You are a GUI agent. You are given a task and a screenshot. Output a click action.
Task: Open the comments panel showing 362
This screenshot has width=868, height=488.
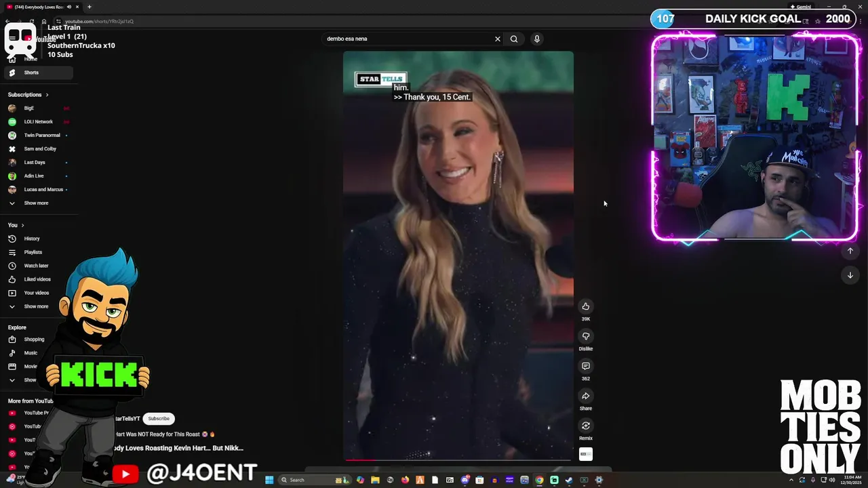[x=586, y=366]
